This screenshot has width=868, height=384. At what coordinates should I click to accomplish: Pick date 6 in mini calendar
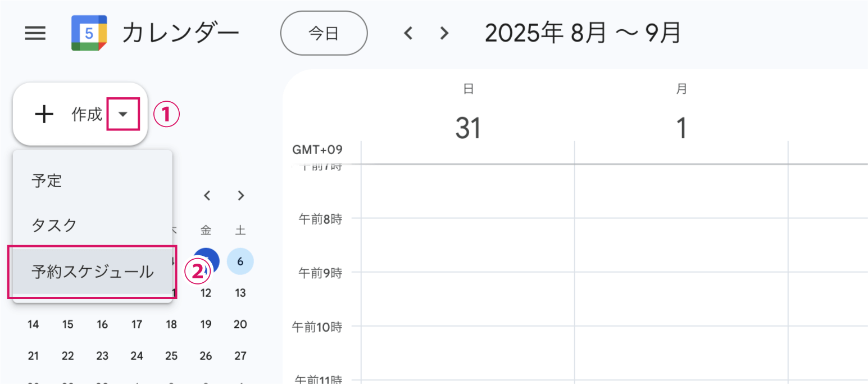pos(240,261)
